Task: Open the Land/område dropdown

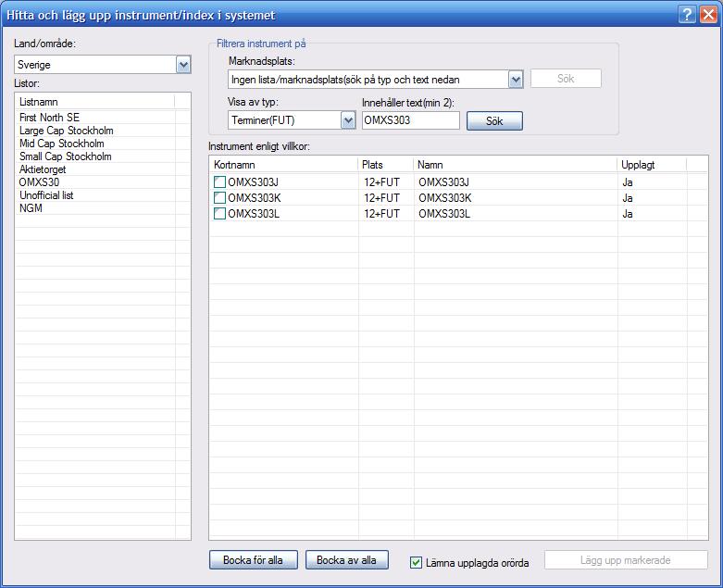Action: 183,65
